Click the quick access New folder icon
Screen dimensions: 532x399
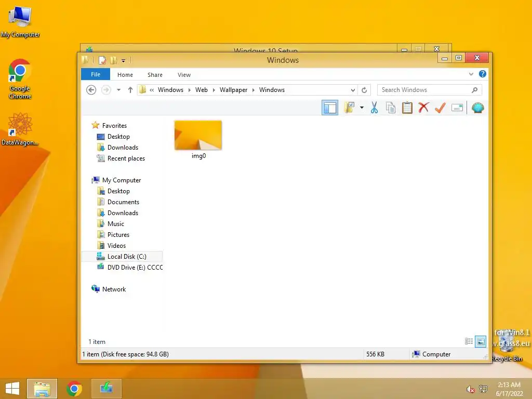click(114, 60)
